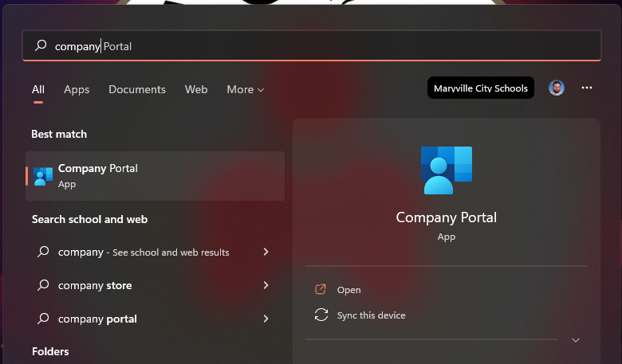
Task: Click Company Portal title in preview pane
Action: point(447,218)
